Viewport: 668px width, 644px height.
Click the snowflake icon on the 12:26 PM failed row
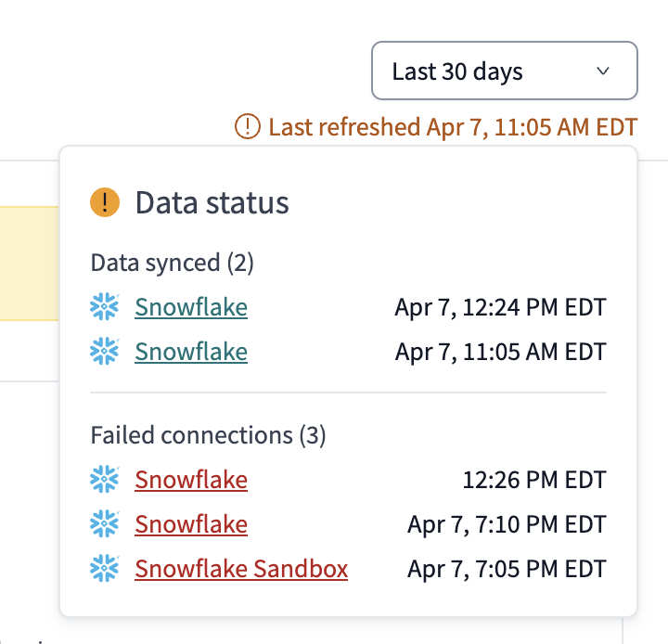(x=105, y=480)
